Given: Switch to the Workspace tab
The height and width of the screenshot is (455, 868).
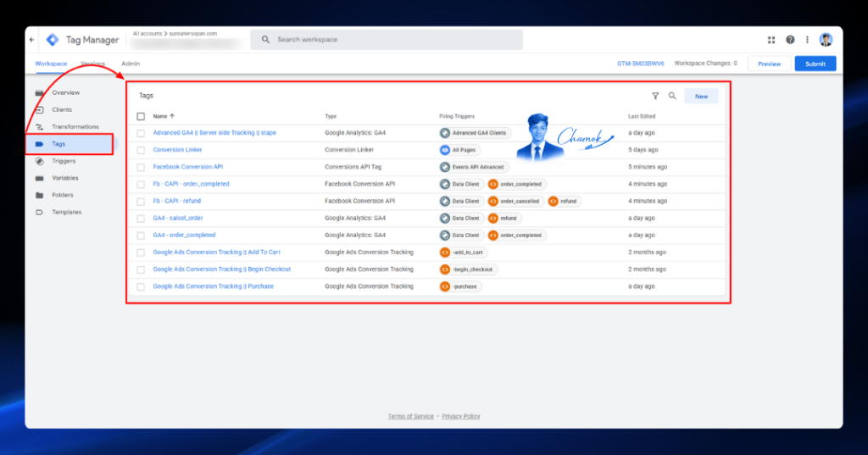Looking at the screenshot, I should [x=51, y=64].
